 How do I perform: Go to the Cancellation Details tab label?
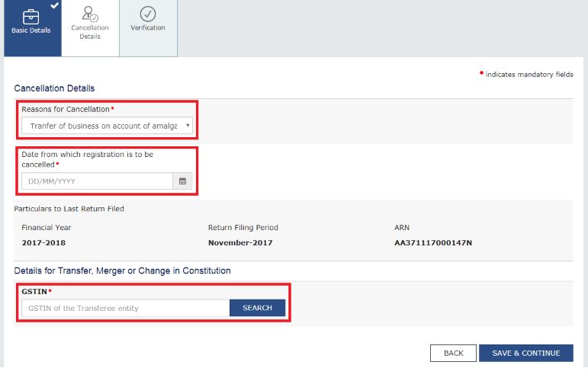pos(90,32)
